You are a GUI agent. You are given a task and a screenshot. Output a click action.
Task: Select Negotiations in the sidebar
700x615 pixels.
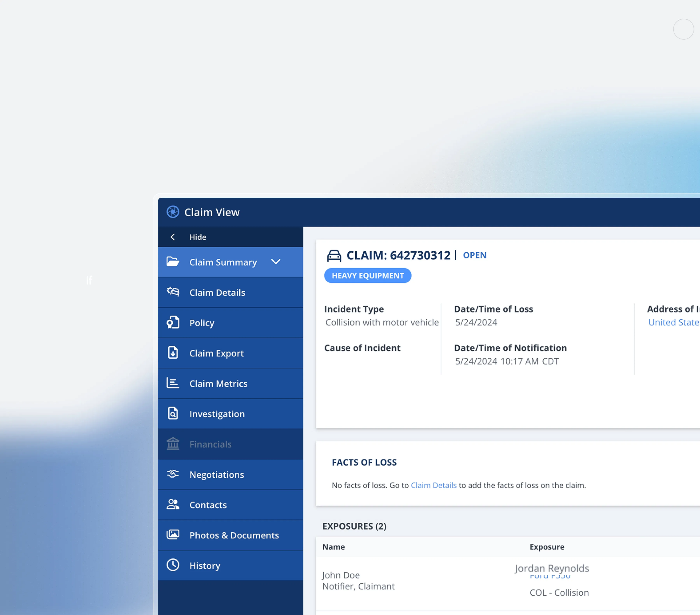tap(216, 475)
